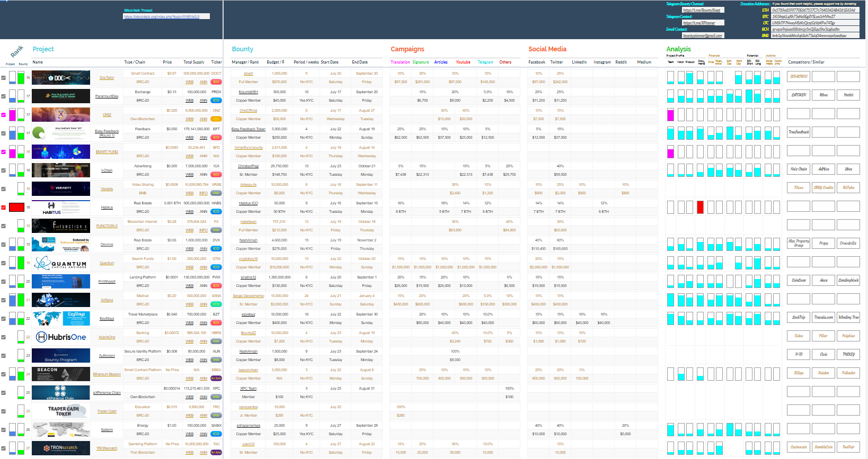Click the Social Media section heading
This screenshot has height=459, width=868.
coord(547,49)
